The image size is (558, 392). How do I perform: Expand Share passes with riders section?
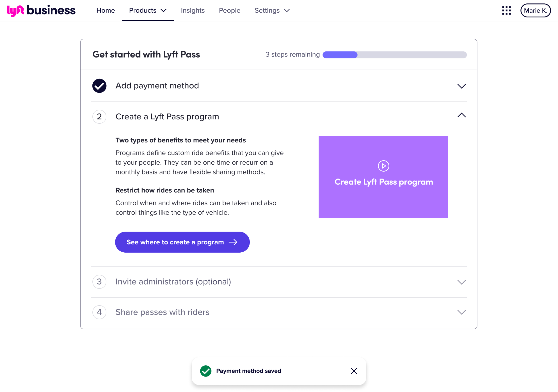coord(461,312)
